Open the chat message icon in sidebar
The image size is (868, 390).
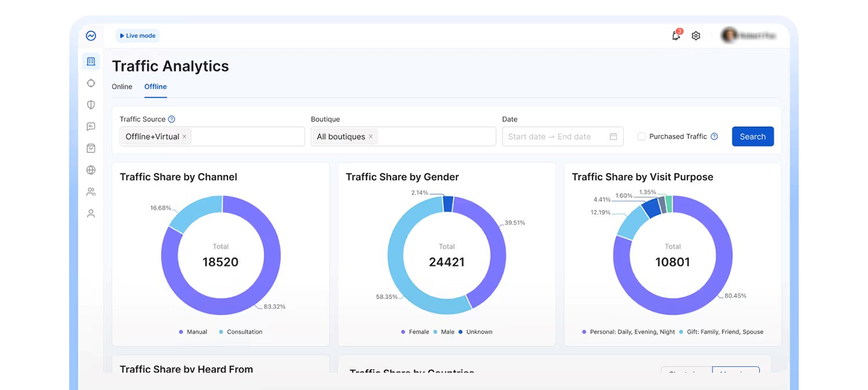coord(91,127)
